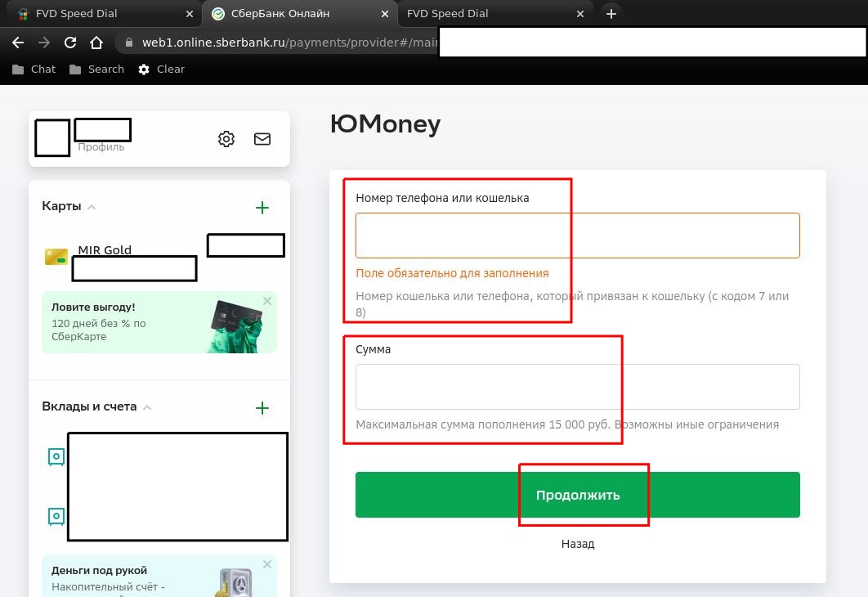Click the Назад link
This screenshot has height=597, width=868.
pos(578,544)
